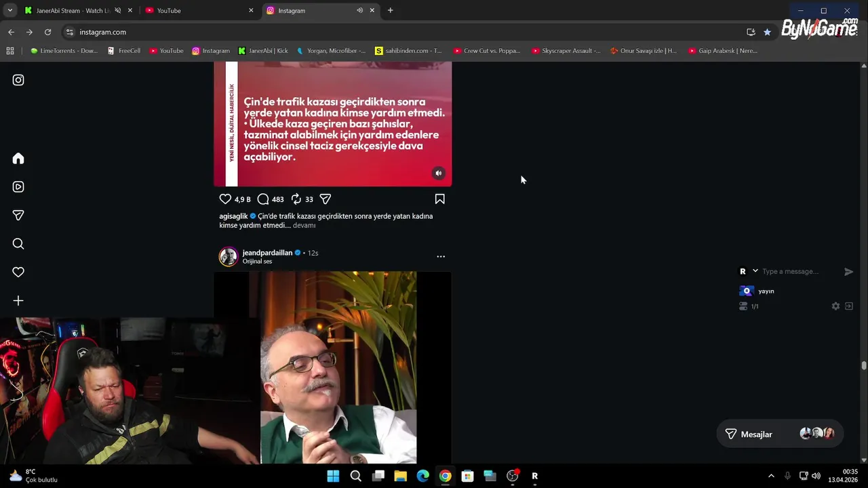Open the Windows Start menu
This screenshot has height=488, width=868.
[x=333, y=476]
